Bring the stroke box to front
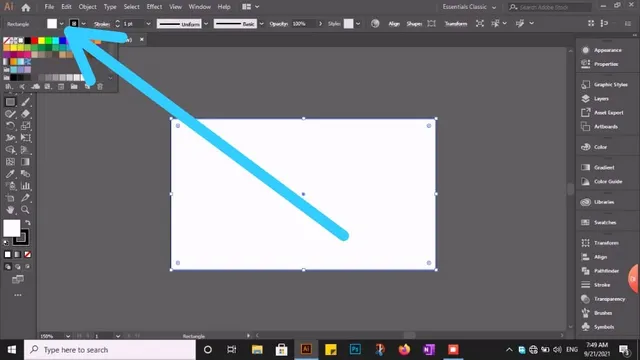 click(x=23, y=241)
